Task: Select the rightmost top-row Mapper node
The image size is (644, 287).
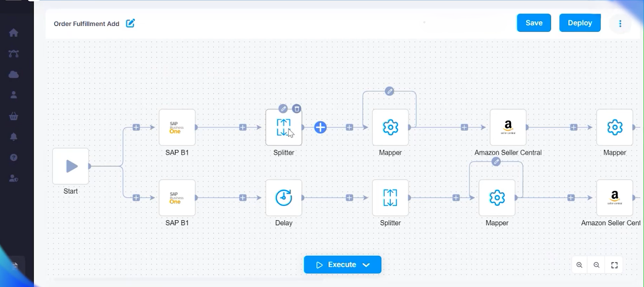Action: point(615,127)
